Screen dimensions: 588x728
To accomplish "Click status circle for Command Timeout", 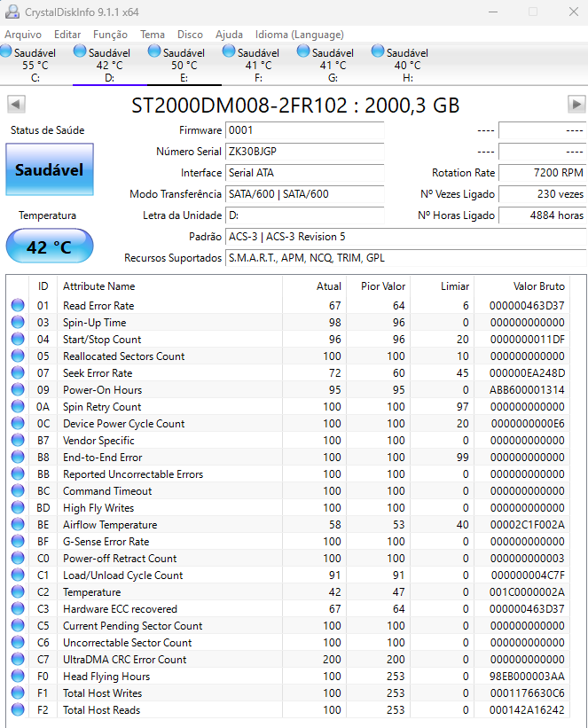I will click(x=18, y=490).
